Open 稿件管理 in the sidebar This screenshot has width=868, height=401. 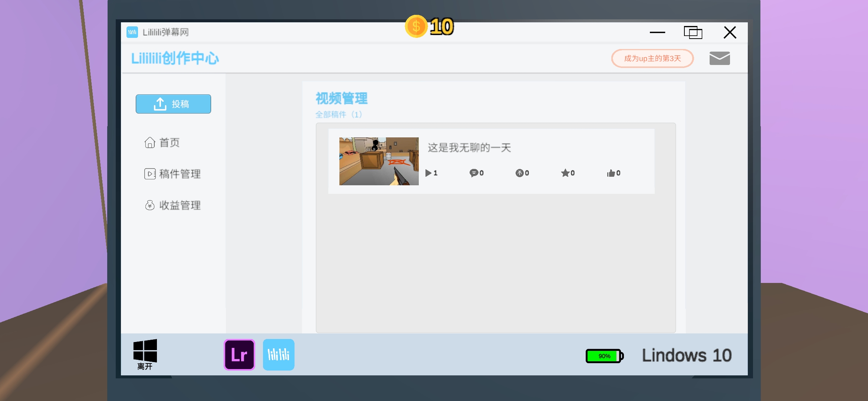tap(172, 174)
